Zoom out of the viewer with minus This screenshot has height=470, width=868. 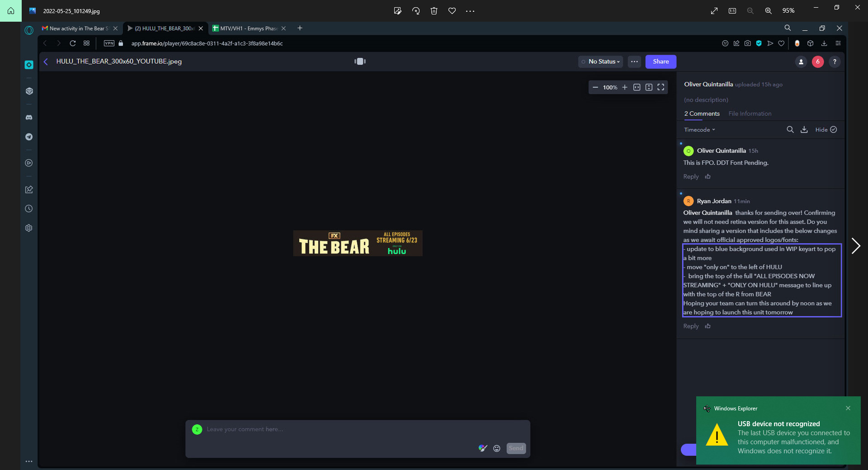[x=595, y=87]
